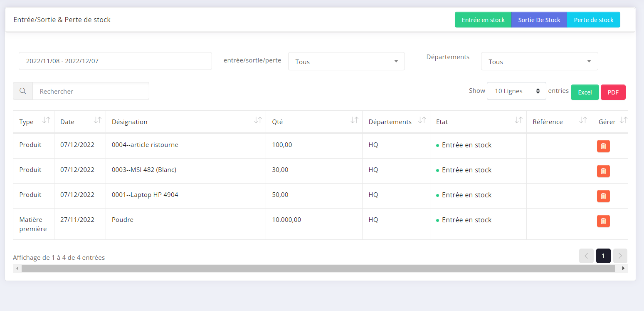
Task: Click the horizontal scrollbar right arrow
Action: 623,269
